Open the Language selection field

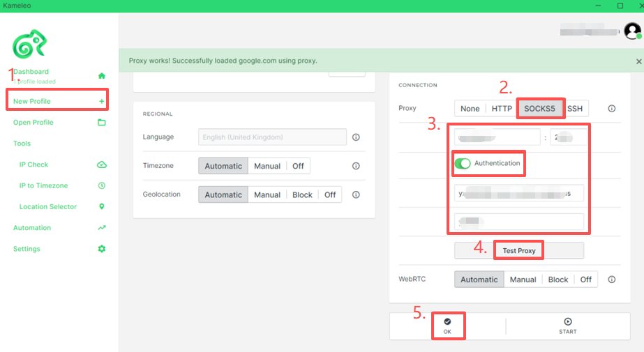pos(272,137)
